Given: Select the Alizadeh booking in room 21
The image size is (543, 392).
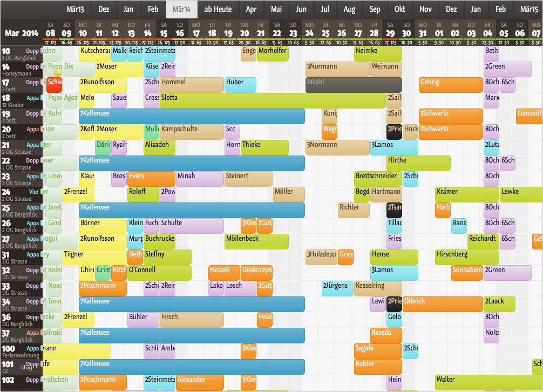Looking at the screenshot, I should [x=159, y=147].
